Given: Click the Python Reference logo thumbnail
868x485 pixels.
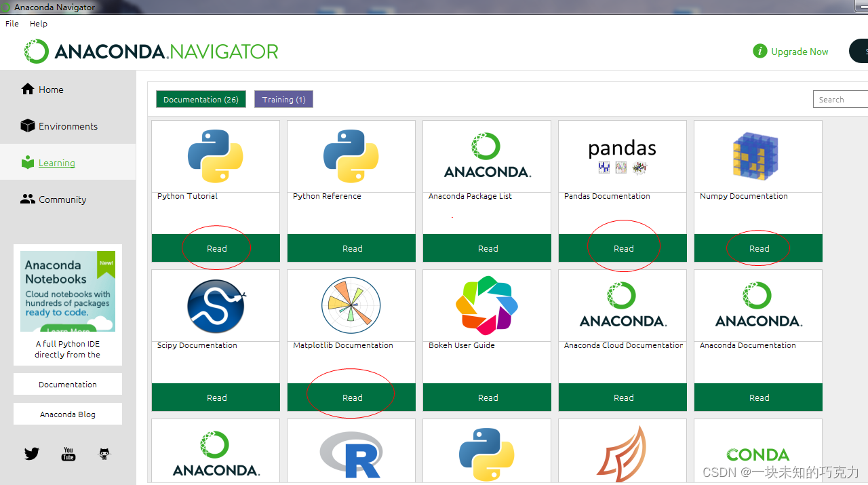Looking at the screenshot, I should click(x=351, y=156).
